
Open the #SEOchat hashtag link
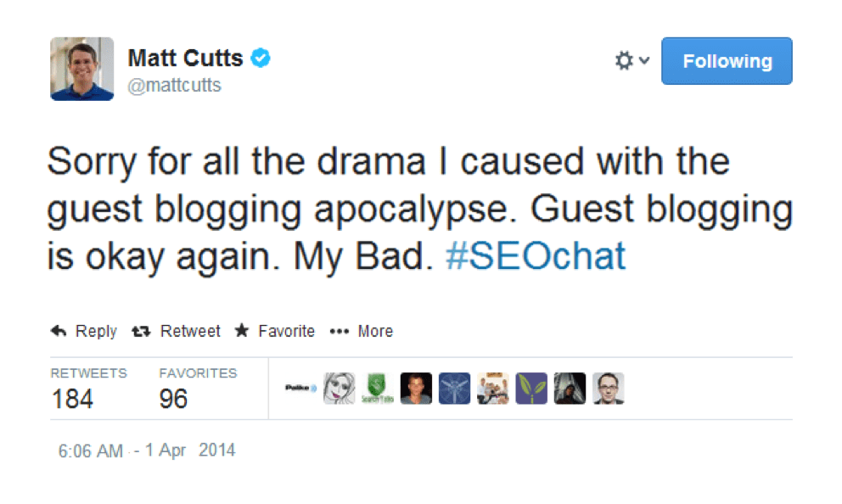[536, 257]
